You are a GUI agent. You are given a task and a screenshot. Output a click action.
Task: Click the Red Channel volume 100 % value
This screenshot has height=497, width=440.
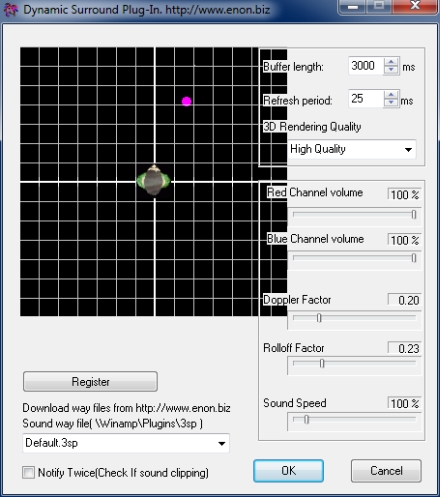click(x=404, y=194)
